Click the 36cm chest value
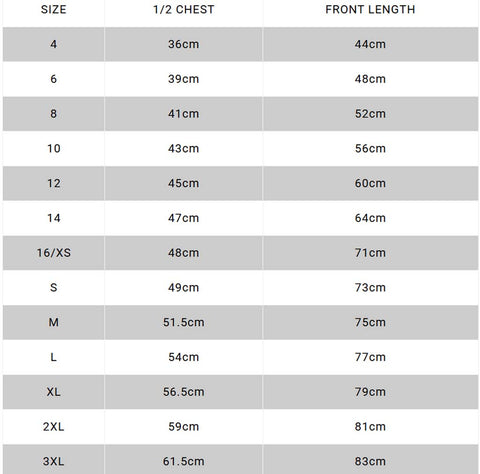480x474 pixels. pyautogui.click(x=184, y=44)
